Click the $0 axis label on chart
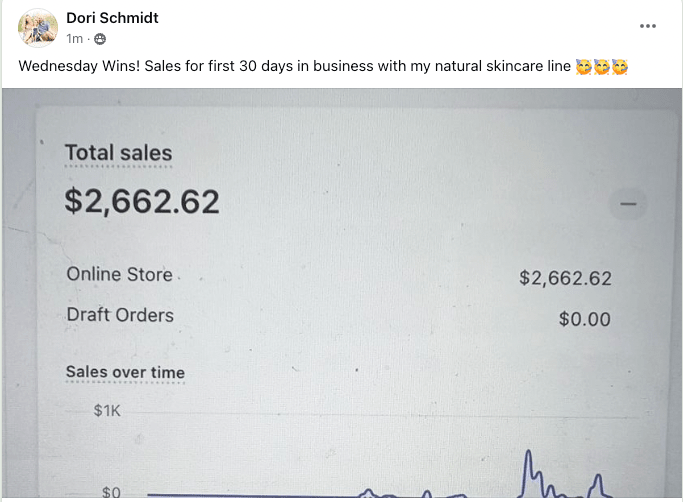Viewport: 683px width, 502px height. pyautogui.click(x=111, y=492)
